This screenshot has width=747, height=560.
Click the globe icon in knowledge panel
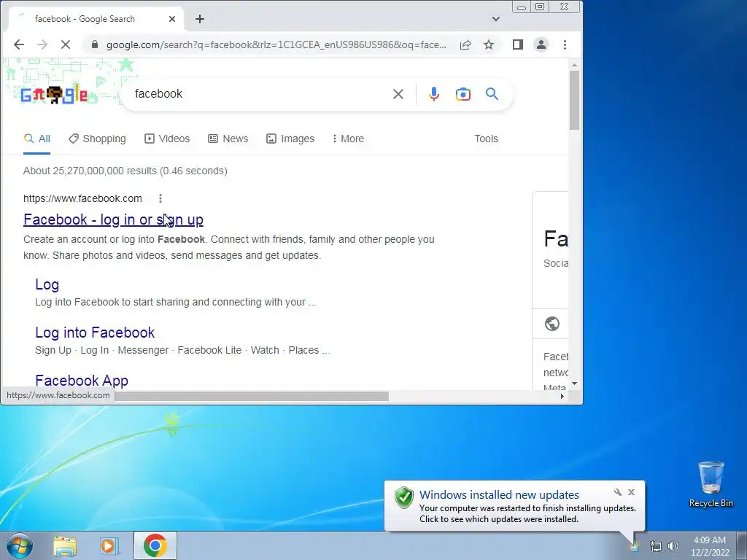[552, 324]
